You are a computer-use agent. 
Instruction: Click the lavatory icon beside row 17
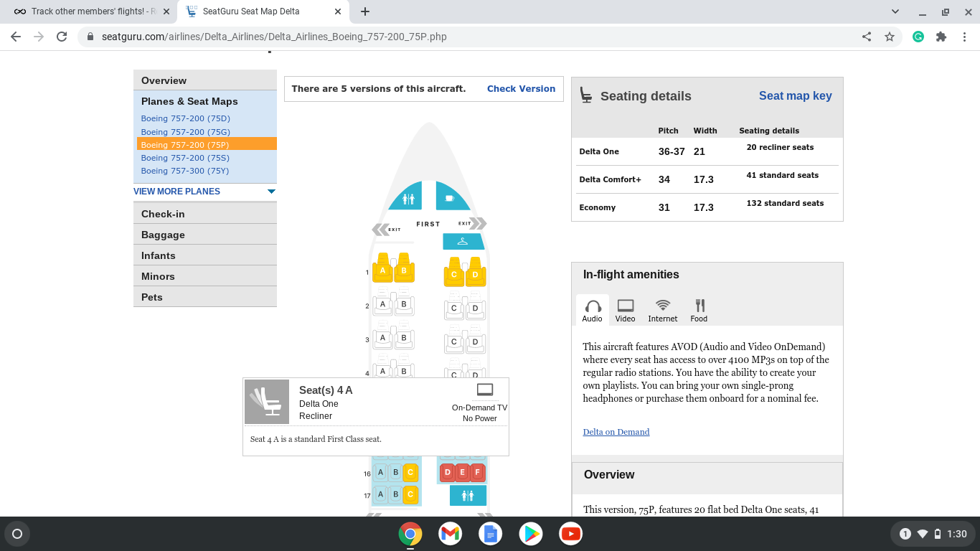pyautogui.click(x=468, y=495)
